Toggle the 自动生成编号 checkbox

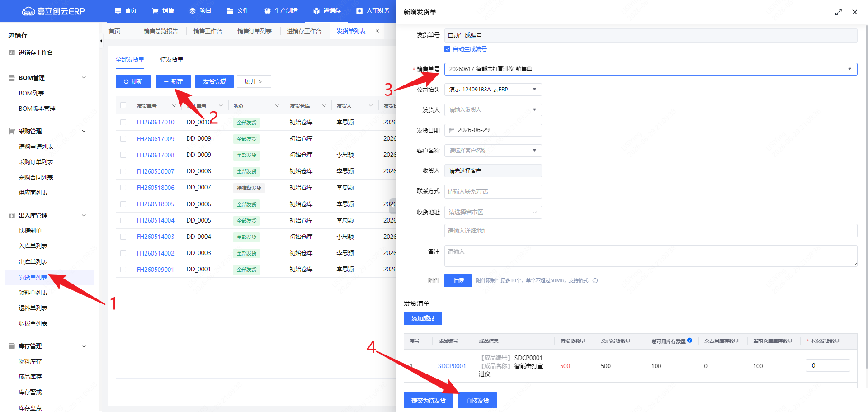[447, 49]
